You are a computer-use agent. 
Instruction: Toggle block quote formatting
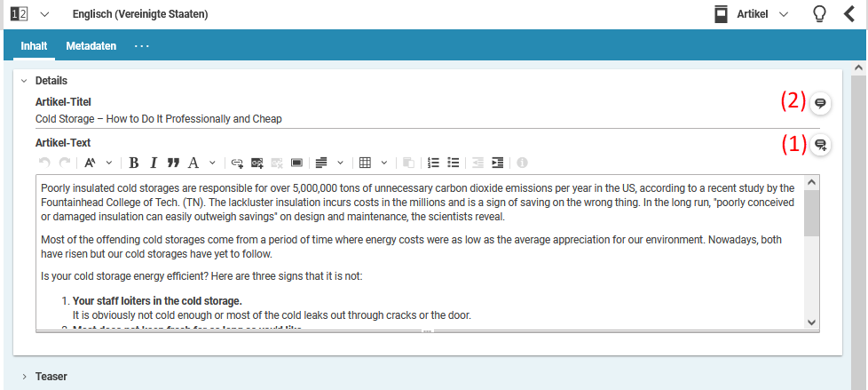click(x=173, y=163)
